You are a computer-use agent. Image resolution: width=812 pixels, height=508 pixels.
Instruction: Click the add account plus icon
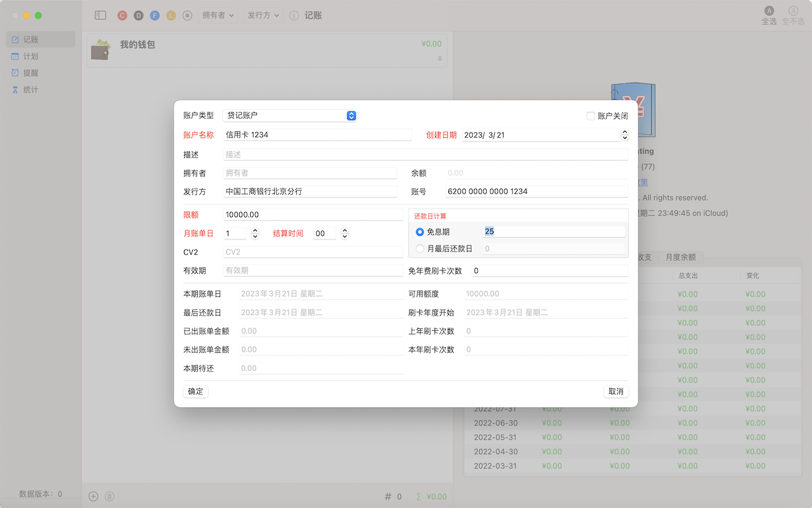(x=93, y=497)
